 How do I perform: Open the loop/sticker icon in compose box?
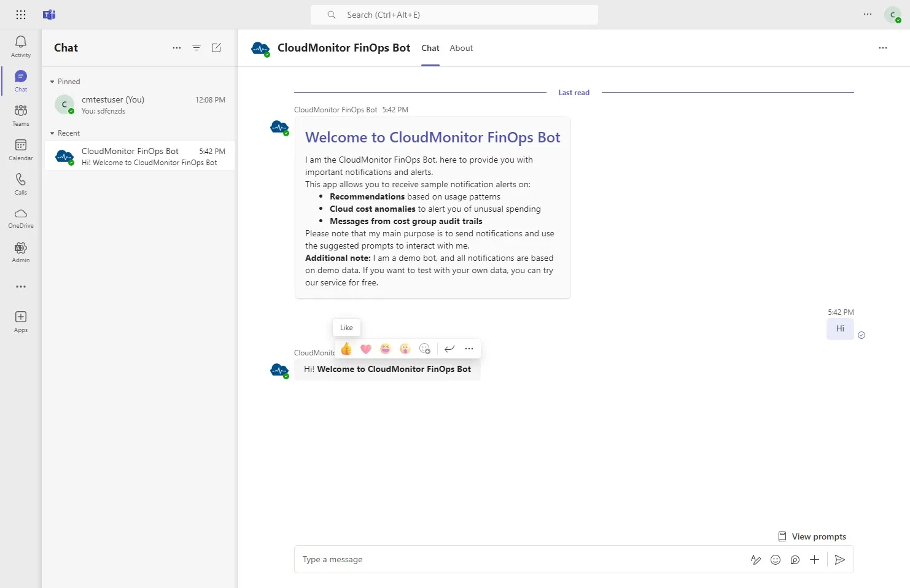pyautogui.click(x=795, y=560)
